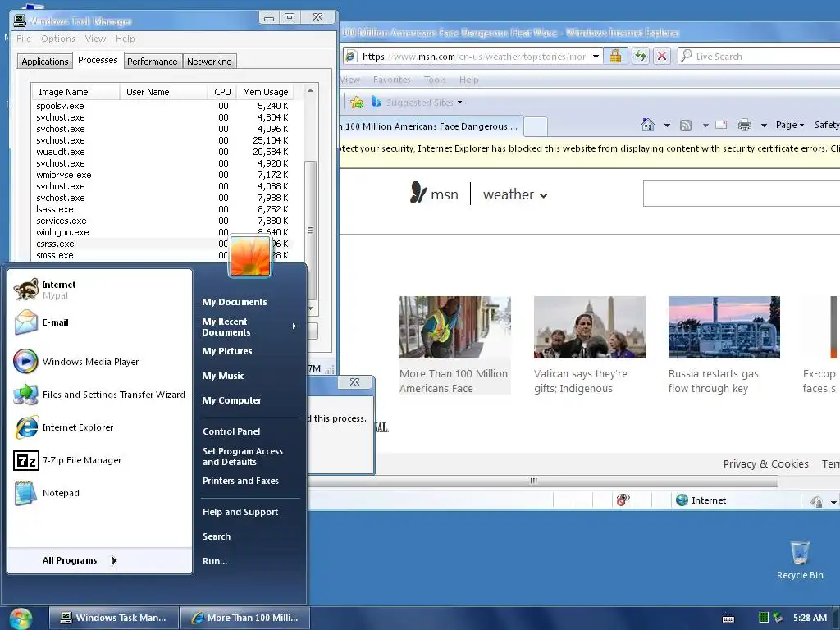
Task: Open Vatican says they're gifts story
Action: coord(589,345)
